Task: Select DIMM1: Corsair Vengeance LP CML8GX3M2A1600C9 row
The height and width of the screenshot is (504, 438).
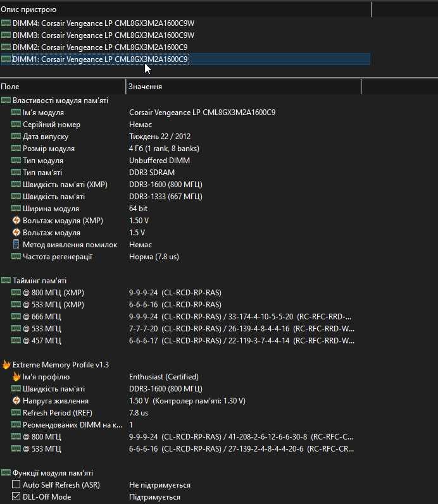Action: point(185,59)
